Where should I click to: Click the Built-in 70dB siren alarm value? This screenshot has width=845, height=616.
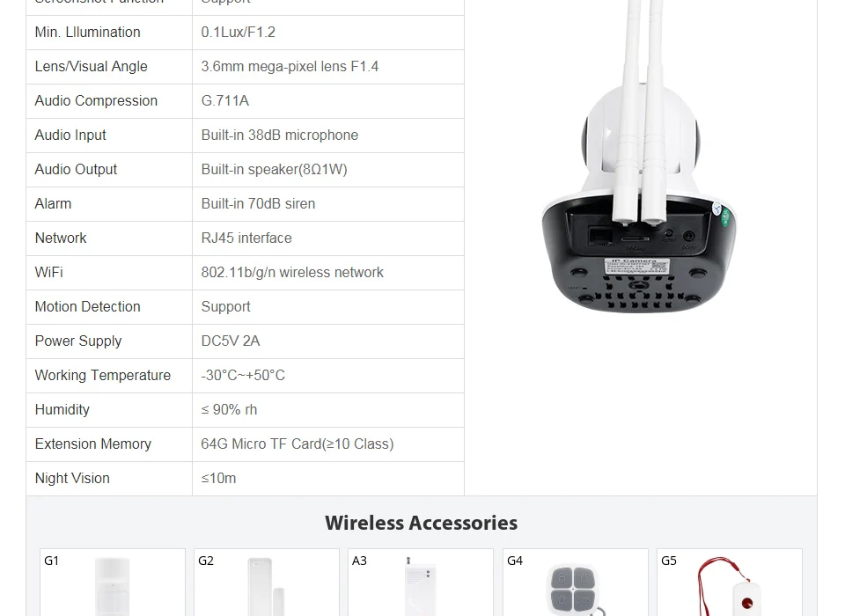pyautogui.click(x=258, y=203)
